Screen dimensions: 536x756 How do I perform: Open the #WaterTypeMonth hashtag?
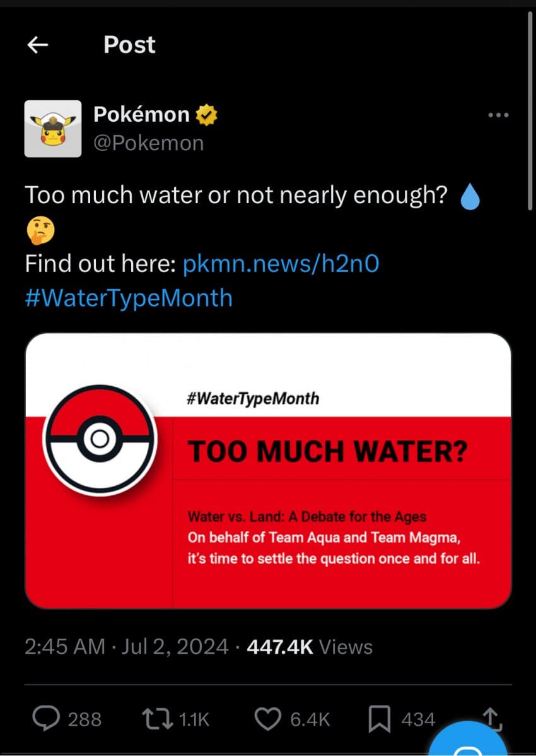coord(129,297)
